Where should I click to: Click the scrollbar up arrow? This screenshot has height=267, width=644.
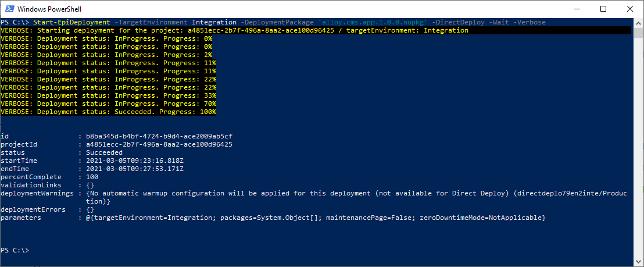pyautogui.click(x=638, y=22)
